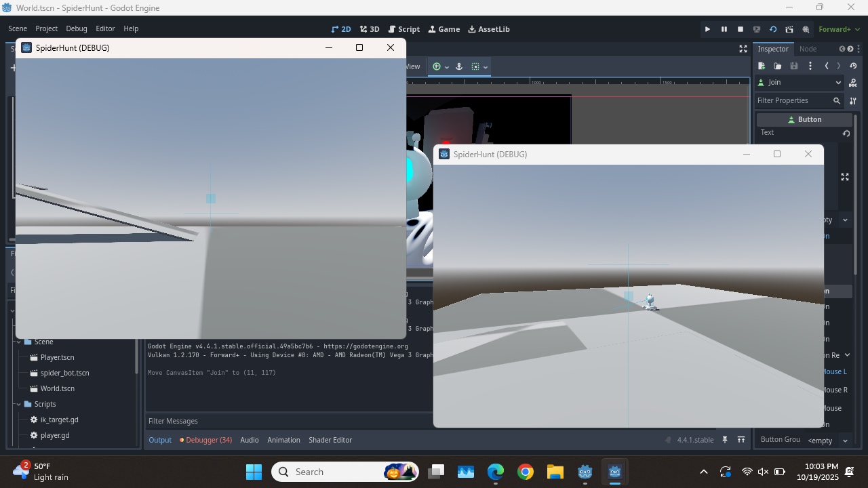Open Google Chrome from the taskbar
868x488 pixels.
(525, 472)
